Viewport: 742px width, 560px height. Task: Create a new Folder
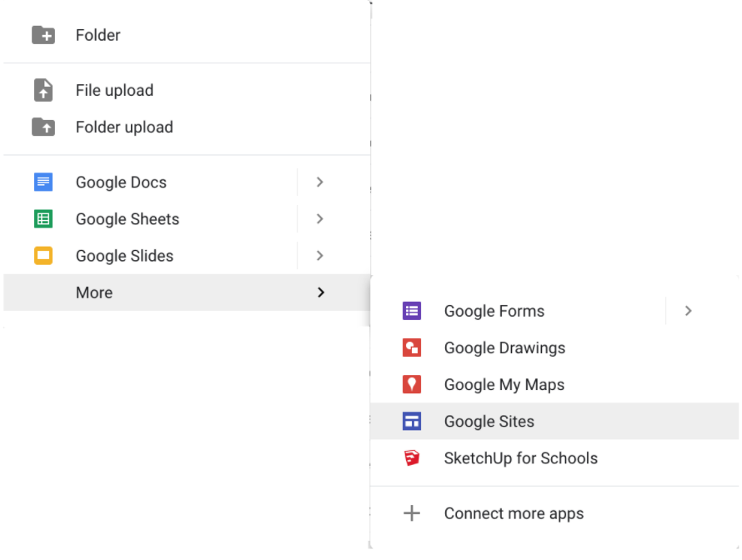tap(187, 35)
